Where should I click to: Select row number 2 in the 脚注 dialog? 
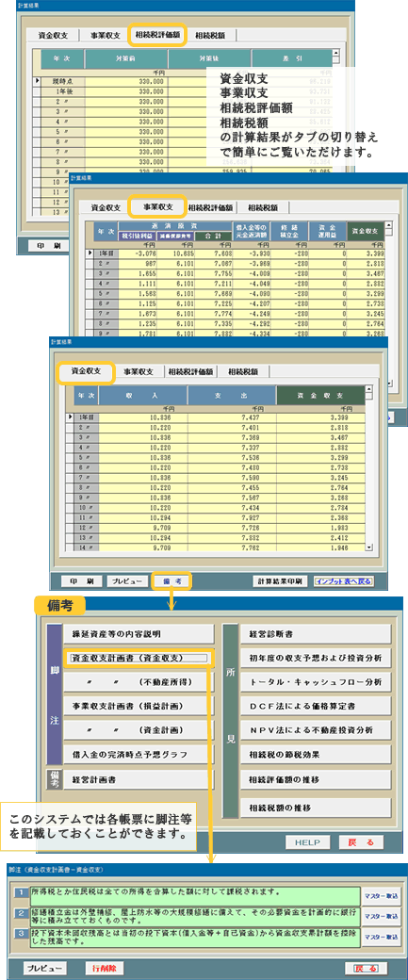tap(21, 913)
